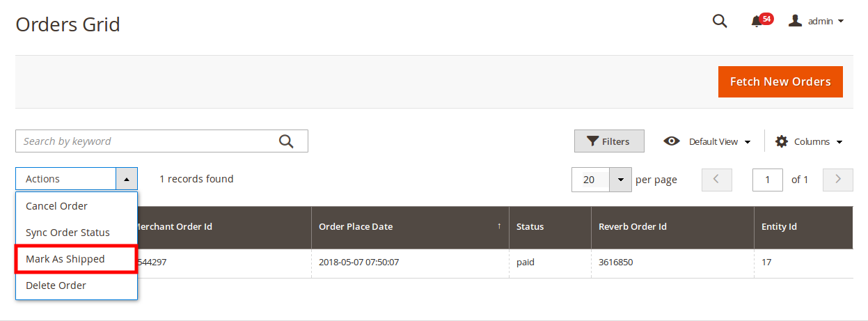Expand the per page size dropdown
The image size is (868, 321).
(620, 180)
